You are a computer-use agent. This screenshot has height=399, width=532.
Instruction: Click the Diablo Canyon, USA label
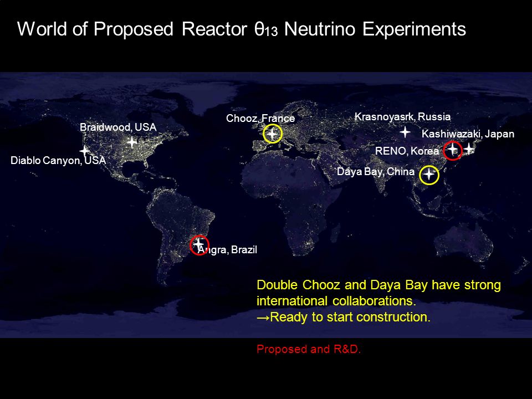[x=58, y=160]
